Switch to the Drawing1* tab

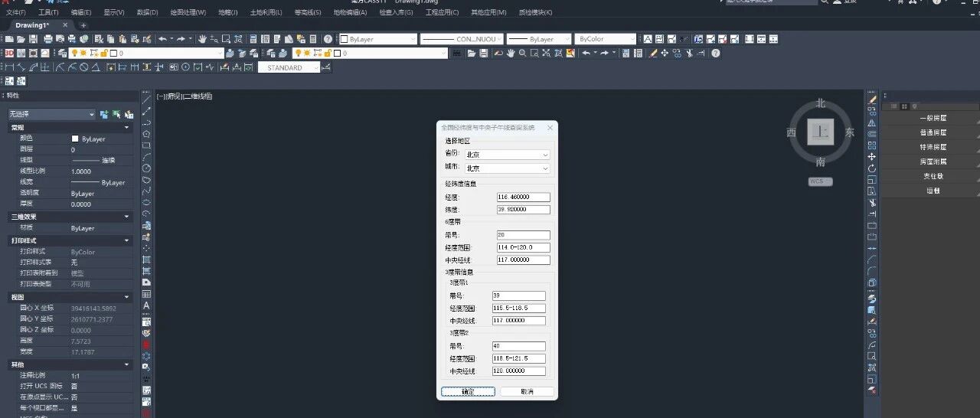point(32,25)
